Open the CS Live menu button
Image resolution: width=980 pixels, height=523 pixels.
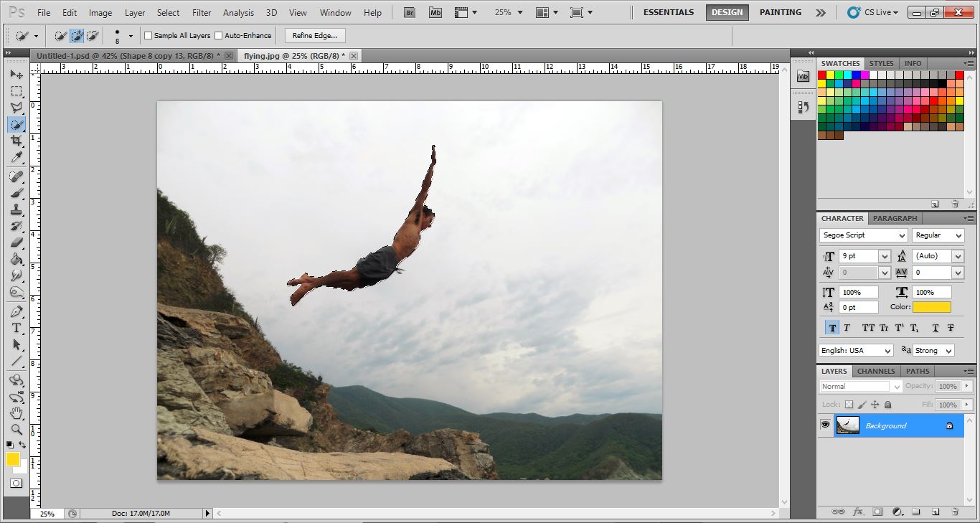(x=872, y=12)
